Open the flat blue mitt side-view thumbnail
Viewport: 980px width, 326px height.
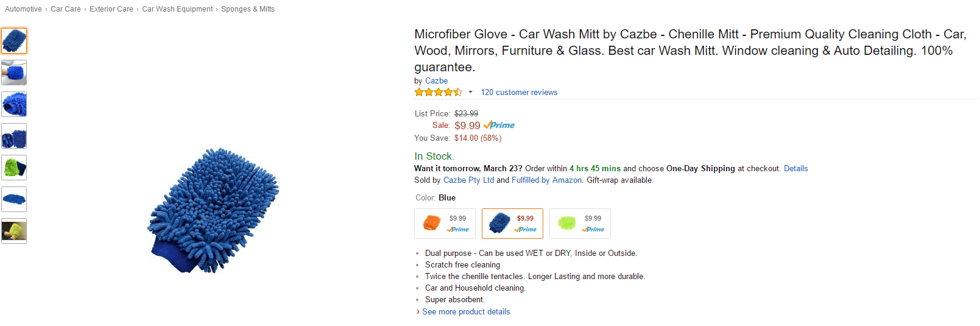click(x=14, y=199)
